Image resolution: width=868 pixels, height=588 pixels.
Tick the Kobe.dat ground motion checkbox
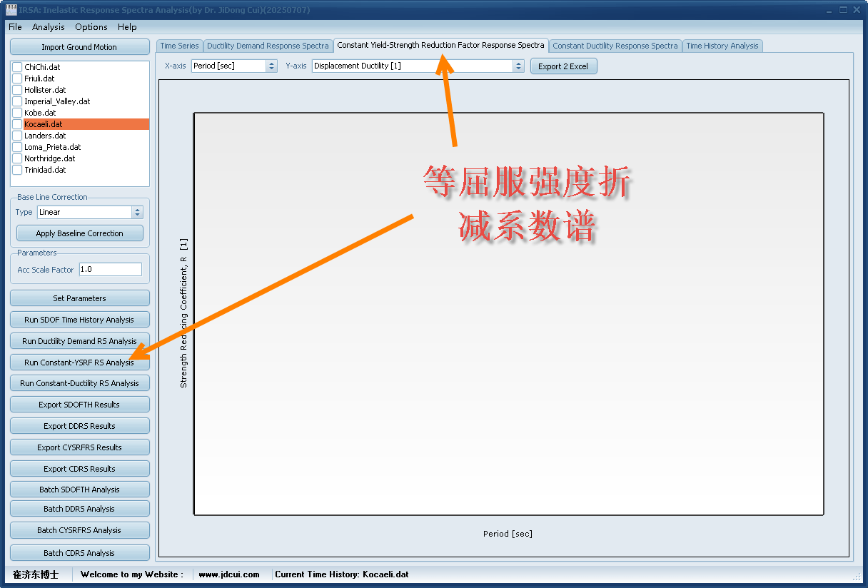click(18, 113)
